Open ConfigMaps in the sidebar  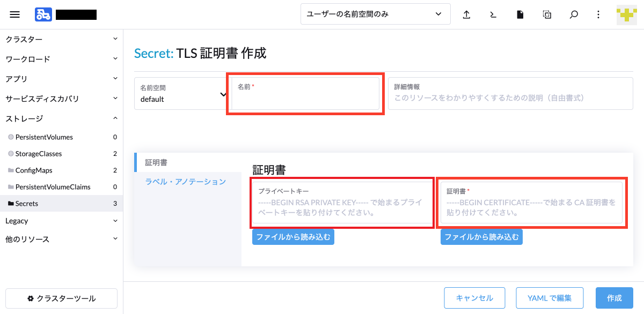(x=61, y=170)
